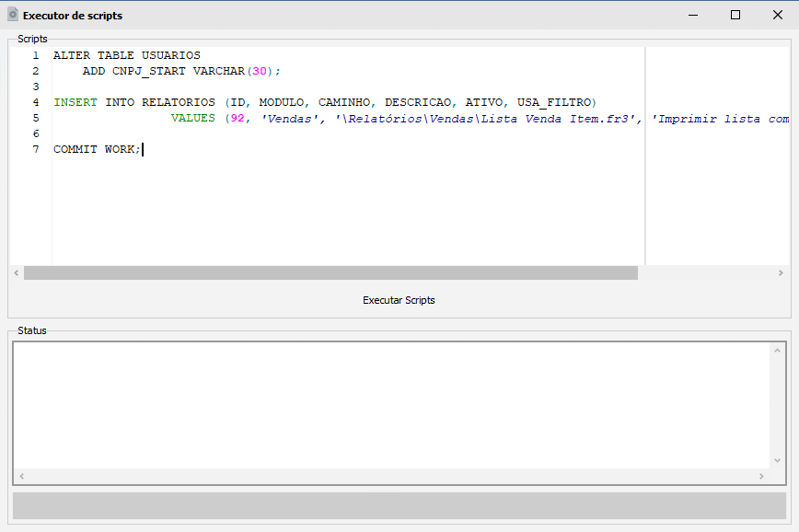This screenshot has height=532, width=799.
Task: Maximize the Executor de scripts window
Action: [735, 15]
